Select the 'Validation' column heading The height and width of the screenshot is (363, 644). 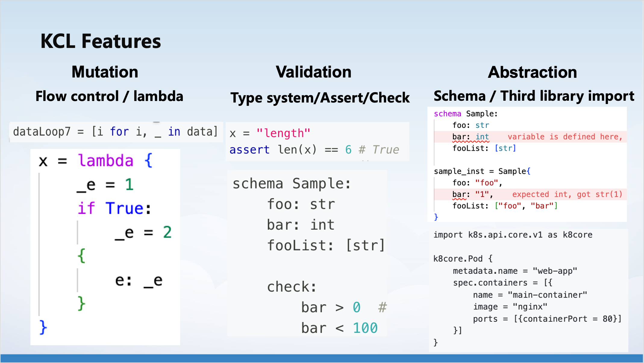[314, 72]
